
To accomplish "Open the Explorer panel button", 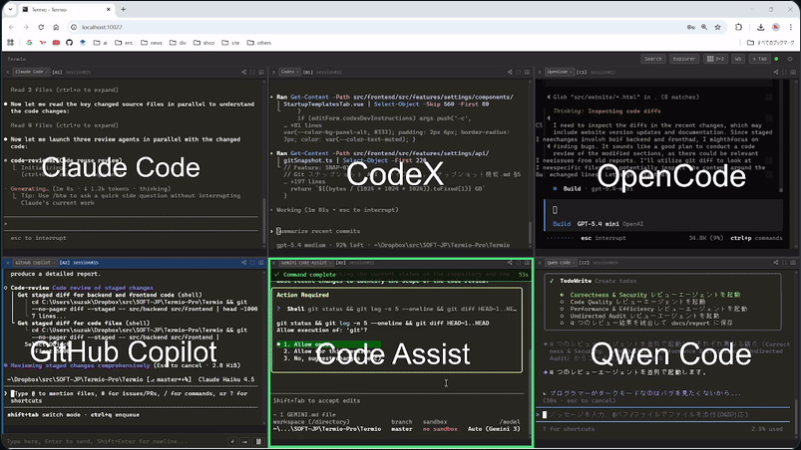I will (684, 59).
